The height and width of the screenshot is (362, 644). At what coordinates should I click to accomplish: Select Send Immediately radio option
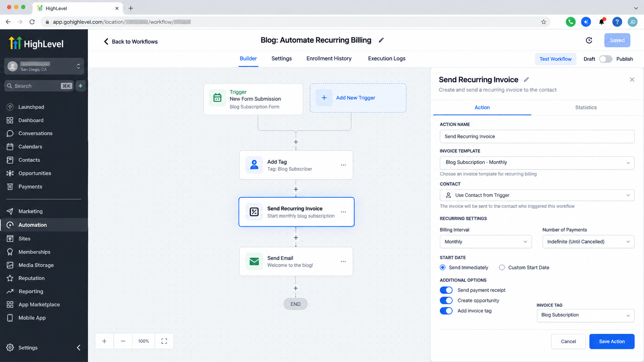point(443,267)
